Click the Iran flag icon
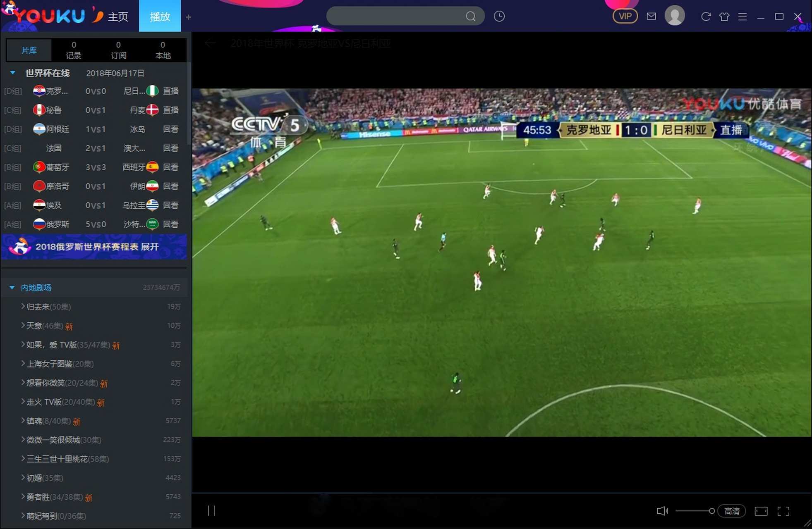 [153, 186]
